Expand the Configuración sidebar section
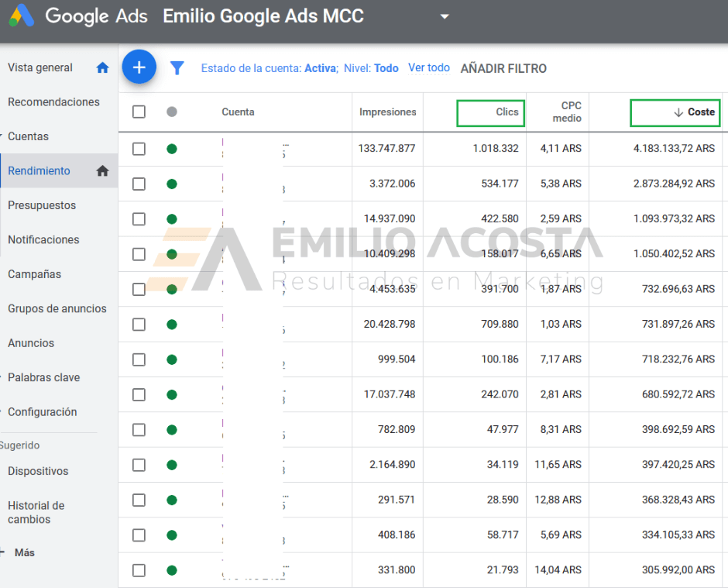728x588 pixels. coord(2,411)
